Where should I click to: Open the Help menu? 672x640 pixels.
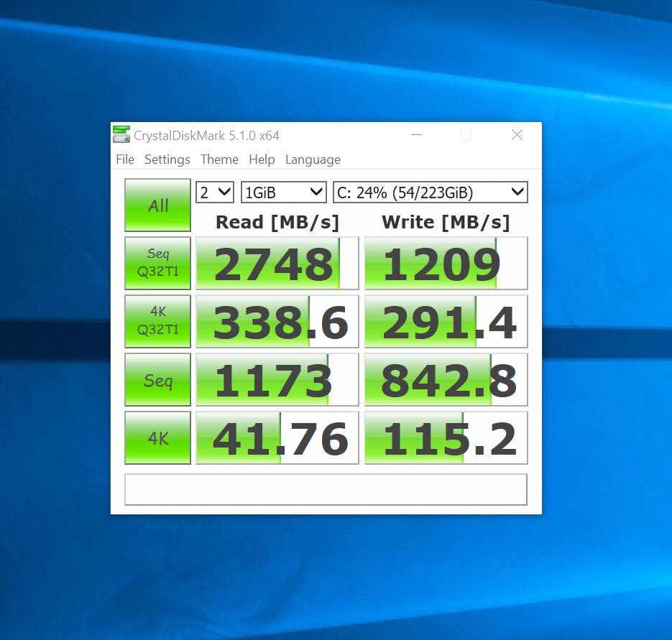[x=262, y=159]
